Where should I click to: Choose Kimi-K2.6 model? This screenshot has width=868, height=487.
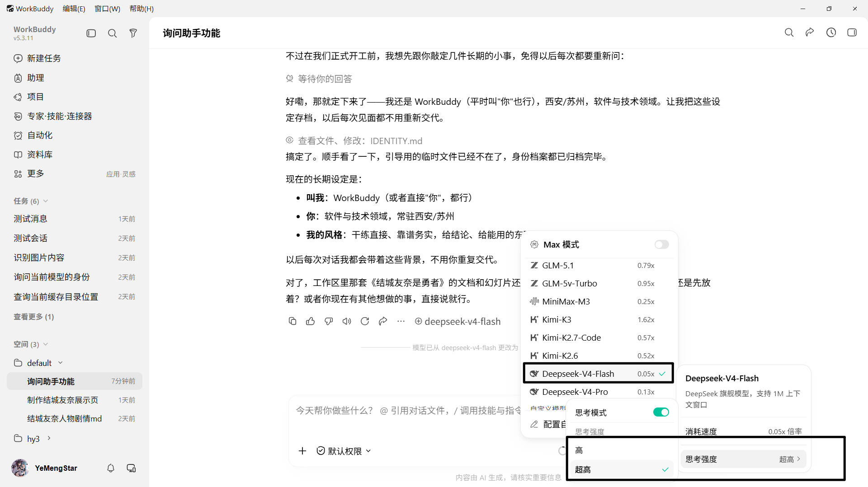599,356
